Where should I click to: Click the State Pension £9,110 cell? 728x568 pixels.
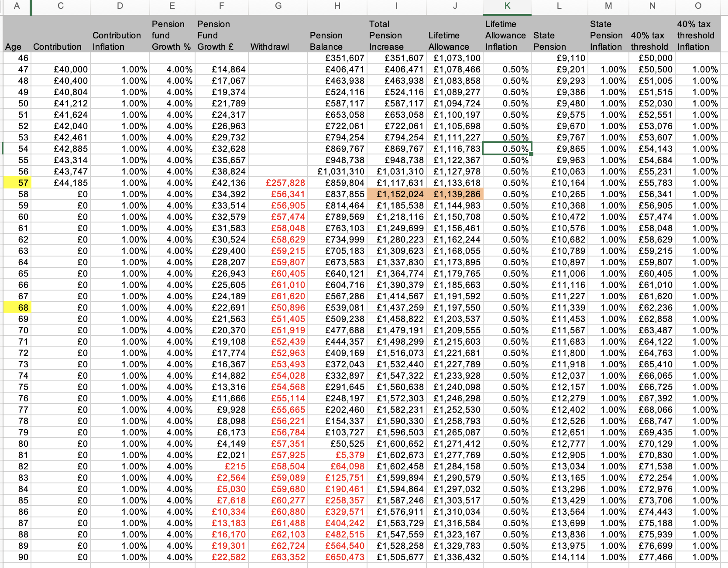[x=559, y=58]
